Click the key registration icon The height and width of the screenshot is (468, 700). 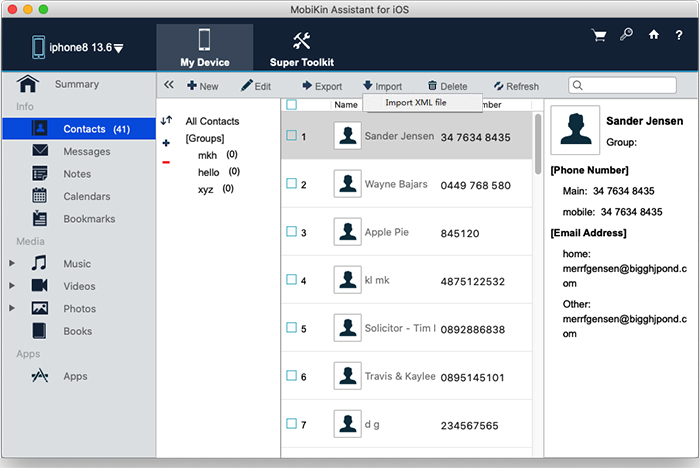[x=626, y=34]
